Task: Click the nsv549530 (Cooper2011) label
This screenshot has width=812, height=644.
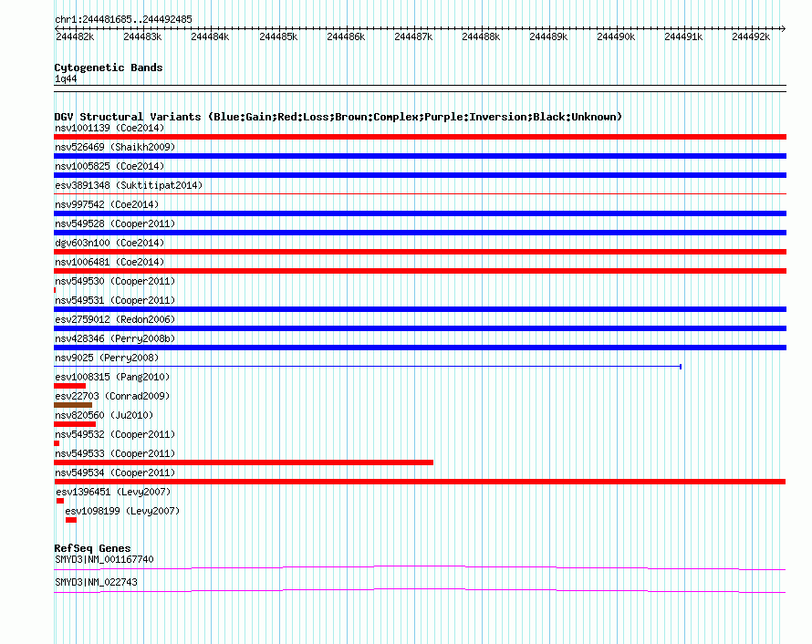Action: (x=115, y=281)
